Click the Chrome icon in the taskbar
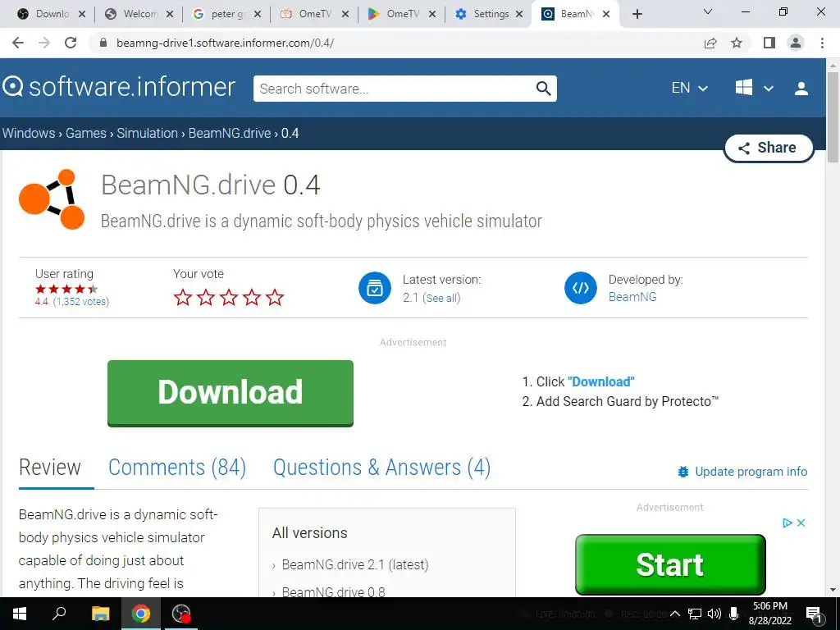 [x=141, y=614]
